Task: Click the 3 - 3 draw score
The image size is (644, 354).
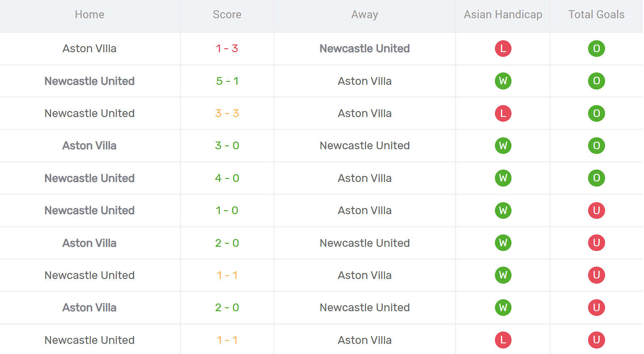Action: click(227, 114)
